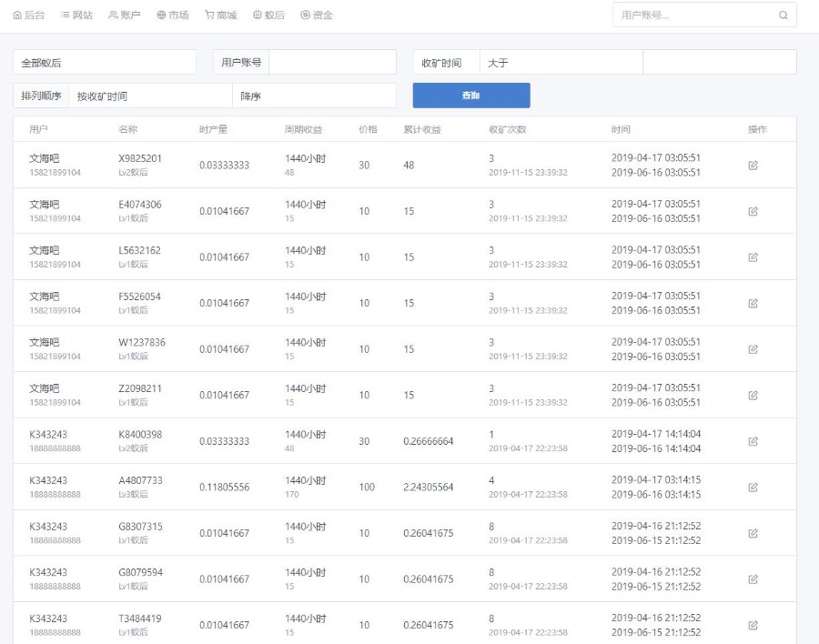Open the 降序 order dropdown
This screenshot has height=644, width=819.
click(x=314, y=96)
